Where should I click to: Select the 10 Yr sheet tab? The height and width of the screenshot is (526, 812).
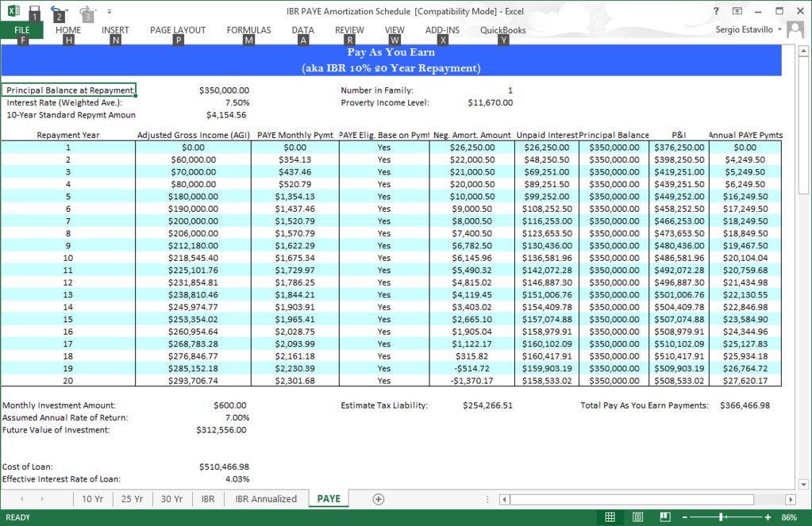[93, 499]
